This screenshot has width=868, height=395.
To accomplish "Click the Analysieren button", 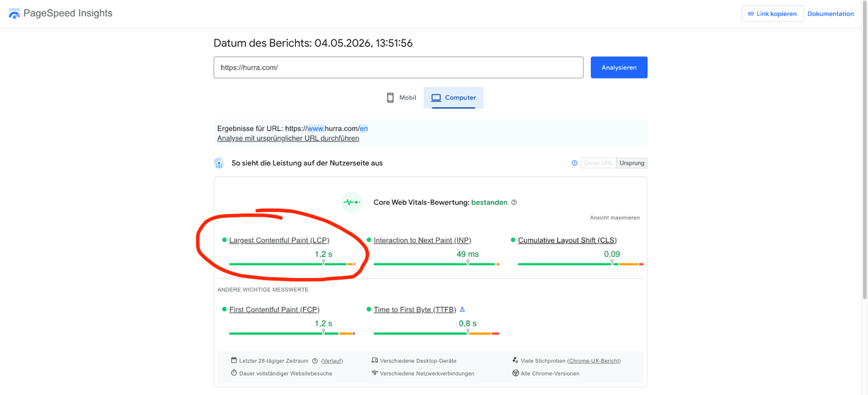I will tap(619, 67).
